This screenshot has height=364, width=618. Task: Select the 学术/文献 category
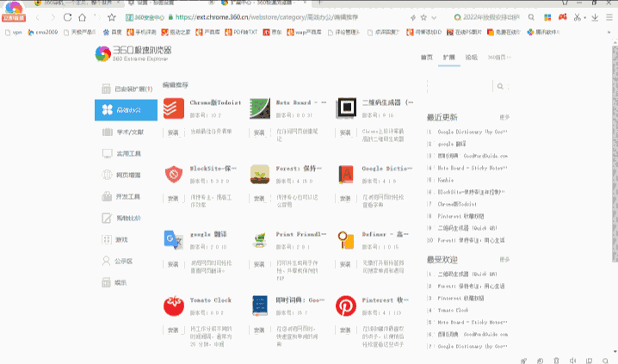[x=127, y=132]
